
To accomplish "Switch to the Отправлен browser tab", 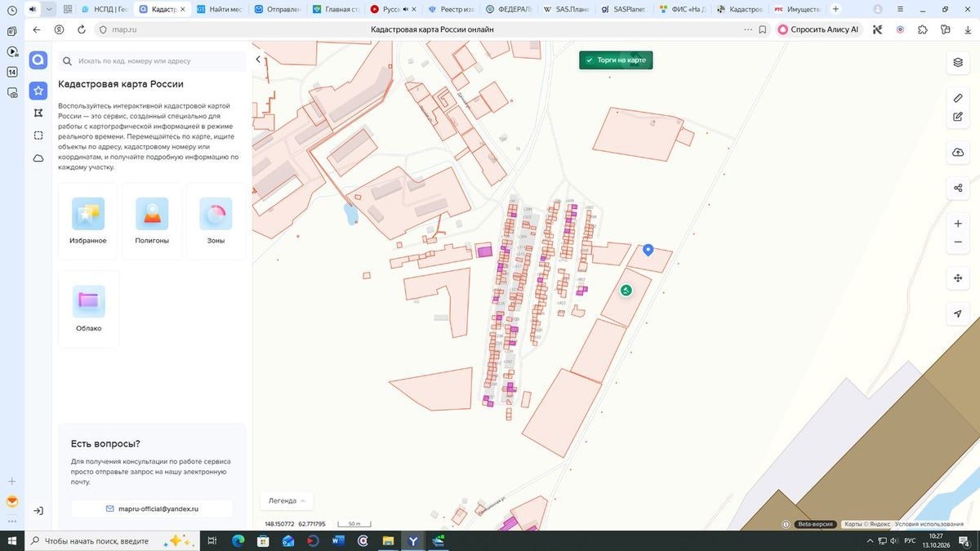I will [x=279, y=9].
